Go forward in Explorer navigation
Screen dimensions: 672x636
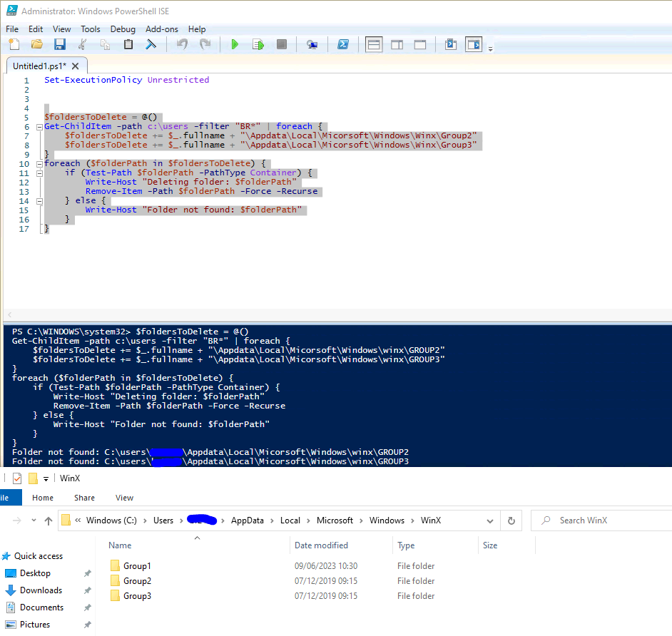17,520
